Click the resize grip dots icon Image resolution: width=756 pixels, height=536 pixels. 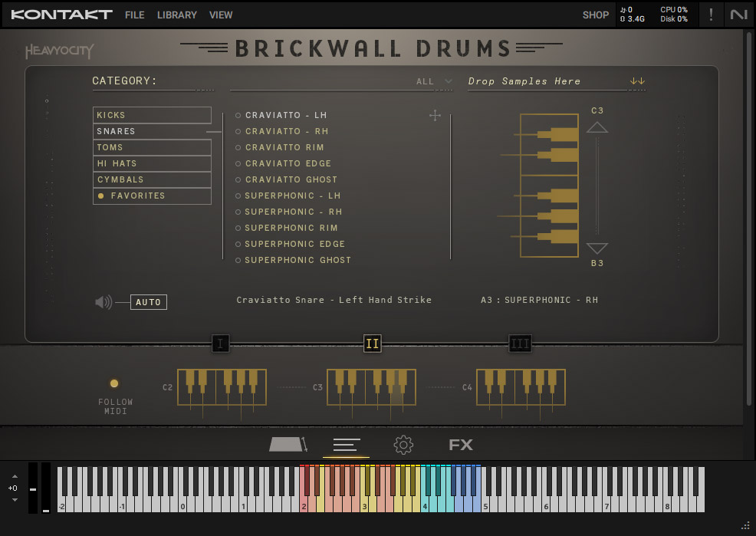(x=745, y=525)
